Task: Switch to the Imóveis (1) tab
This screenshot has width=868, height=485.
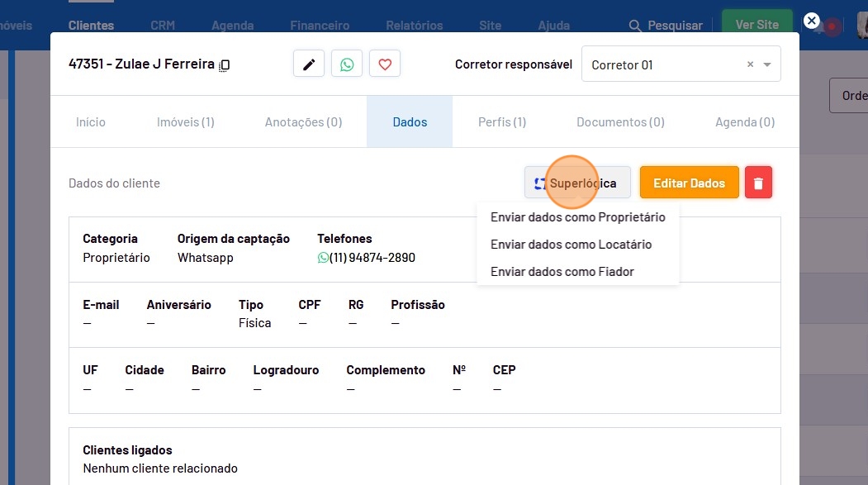Action: coord(185,122)
